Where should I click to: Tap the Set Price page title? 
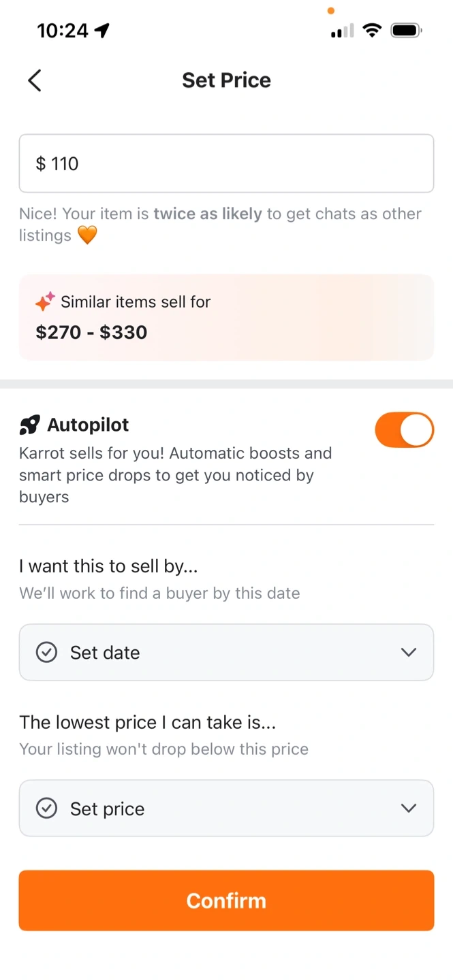tap(226, 80)
